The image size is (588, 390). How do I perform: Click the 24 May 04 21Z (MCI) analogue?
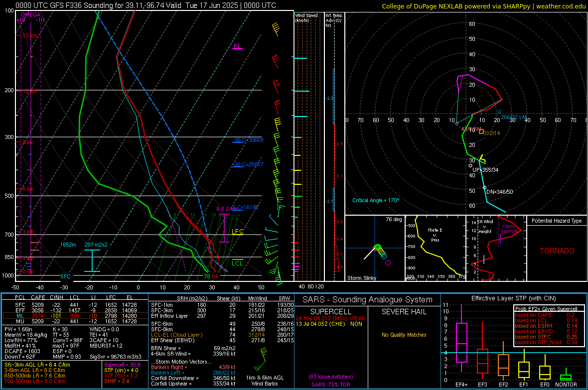point(330,318)
